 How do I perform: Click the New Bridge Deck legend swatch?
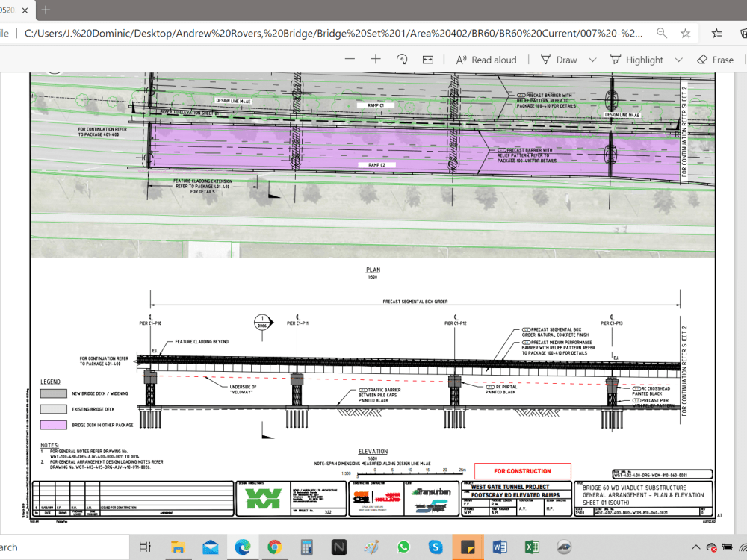pyautogui.click(x=53, y=393)
